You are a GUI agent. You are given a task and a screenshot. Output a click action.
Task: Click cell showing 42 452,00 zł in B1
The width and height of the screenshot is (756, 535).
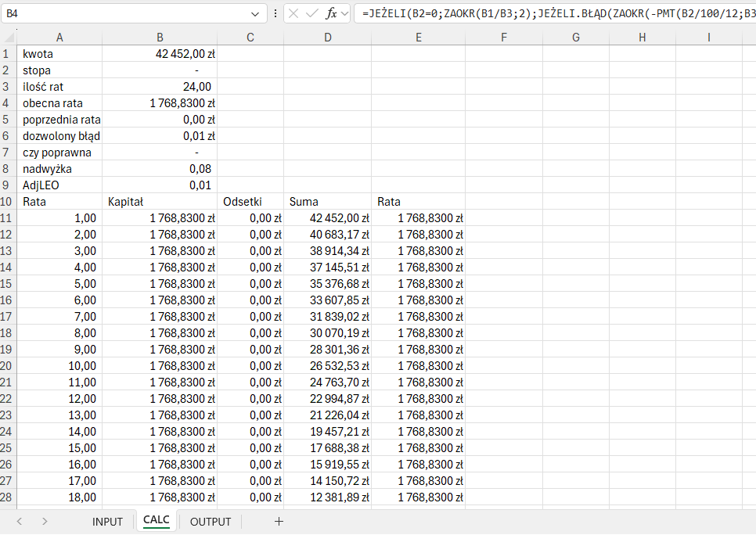160,53
